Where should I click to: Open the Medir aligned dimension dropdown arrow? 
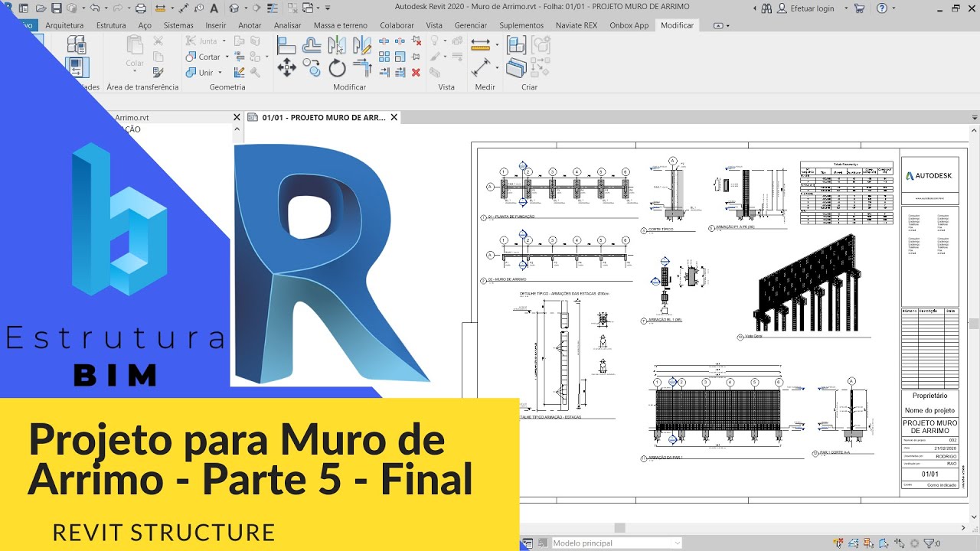tap(498, 45)
